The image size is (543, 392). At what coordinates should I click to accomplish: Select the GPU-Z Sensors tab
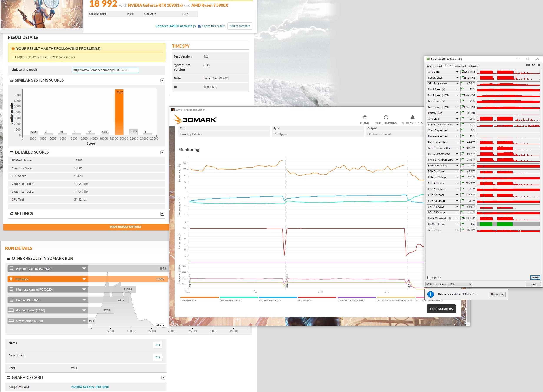(x=448, y=66)
